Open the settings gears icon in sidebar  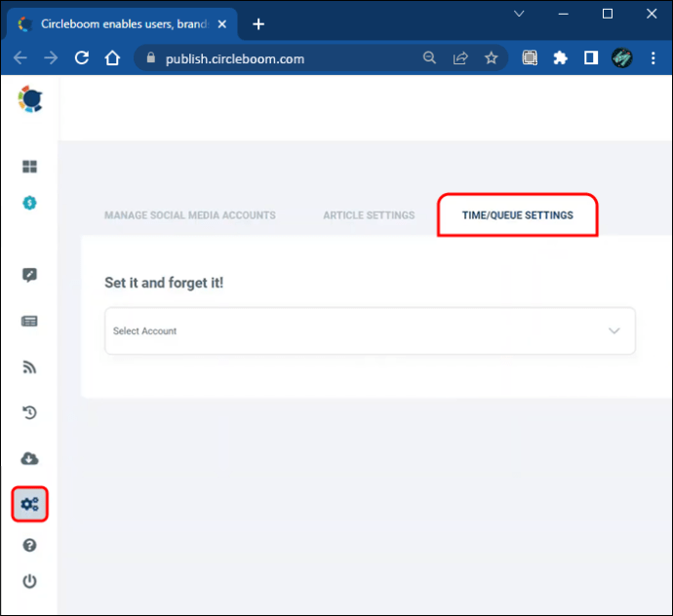coord(29,504)
